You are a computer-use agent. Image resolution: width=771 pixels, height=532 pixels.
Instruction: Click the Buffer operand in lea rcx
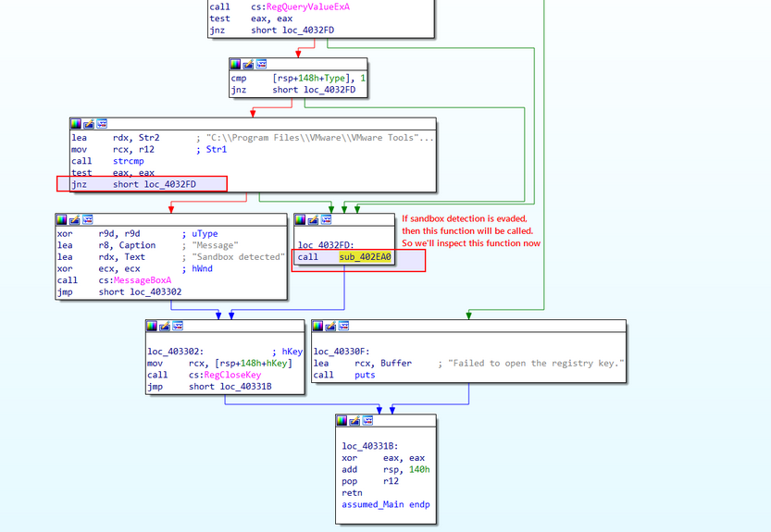tap(396, 363)
